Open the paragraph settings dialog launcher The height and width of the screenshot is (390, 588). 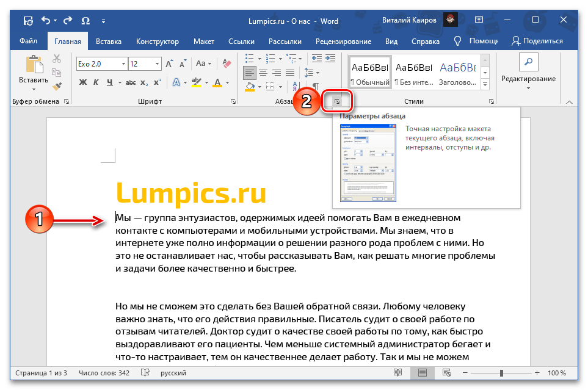(x=337, y=101)
